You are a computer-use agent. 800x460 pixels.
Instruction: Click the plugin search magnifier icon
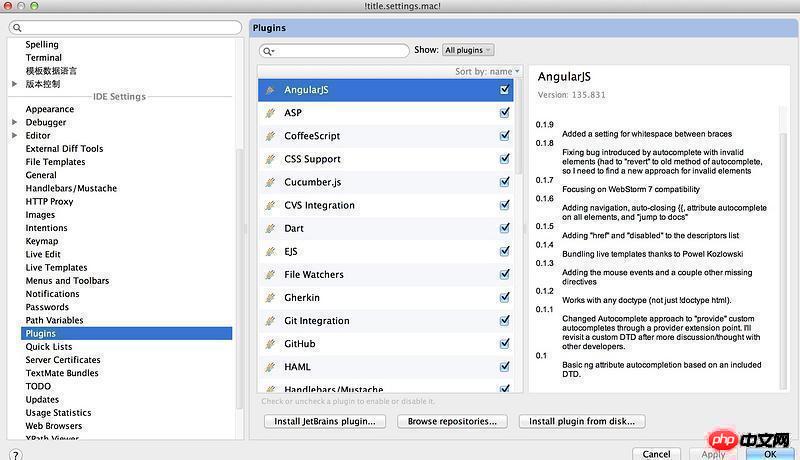tap(268, 51)
